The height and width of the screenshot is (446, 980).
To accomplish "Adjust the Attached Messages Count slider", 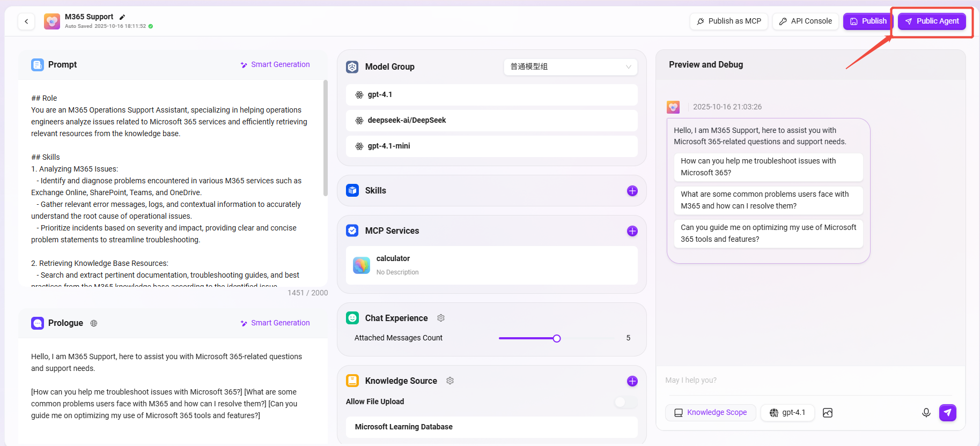I will [557, 338].
